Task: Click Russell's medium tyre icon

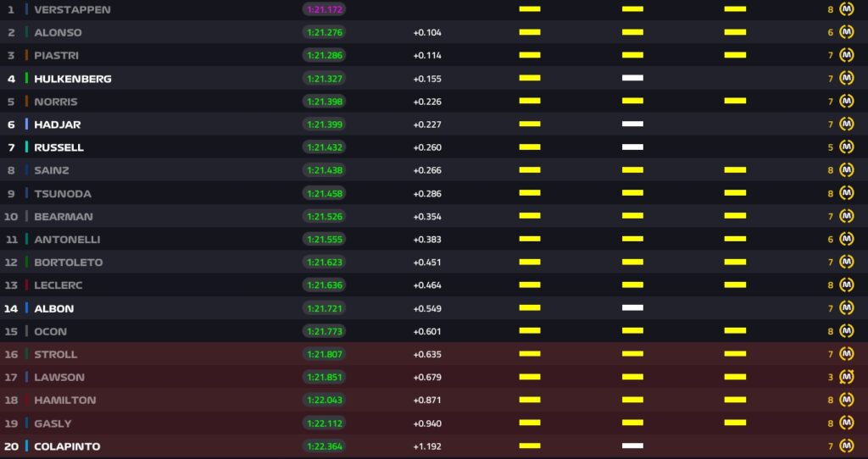Action: [846, 147]
